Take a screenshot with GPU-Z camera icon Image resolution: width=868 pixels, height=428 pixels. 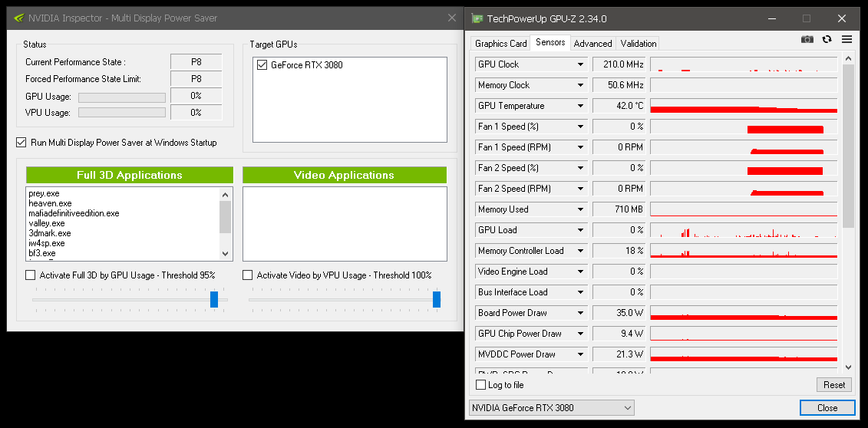tap(807, 39)
